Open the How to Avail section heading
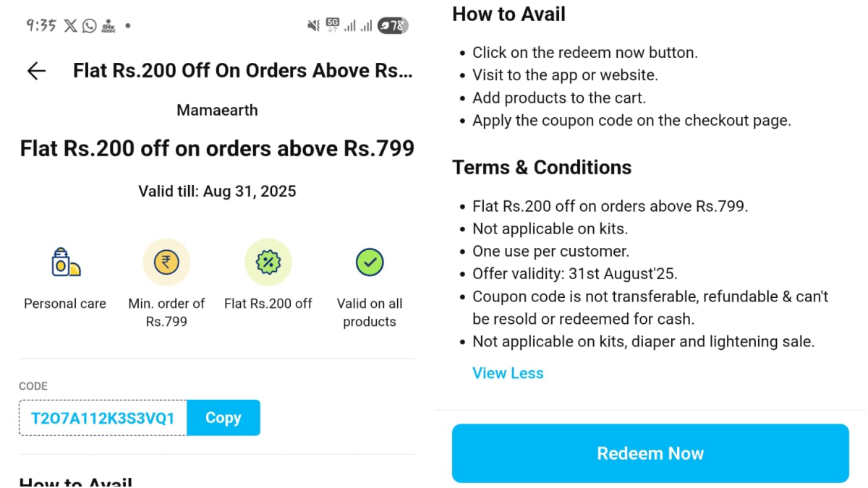Image resolution: width=868 pixels, height=488 pixels. (509, 14)
